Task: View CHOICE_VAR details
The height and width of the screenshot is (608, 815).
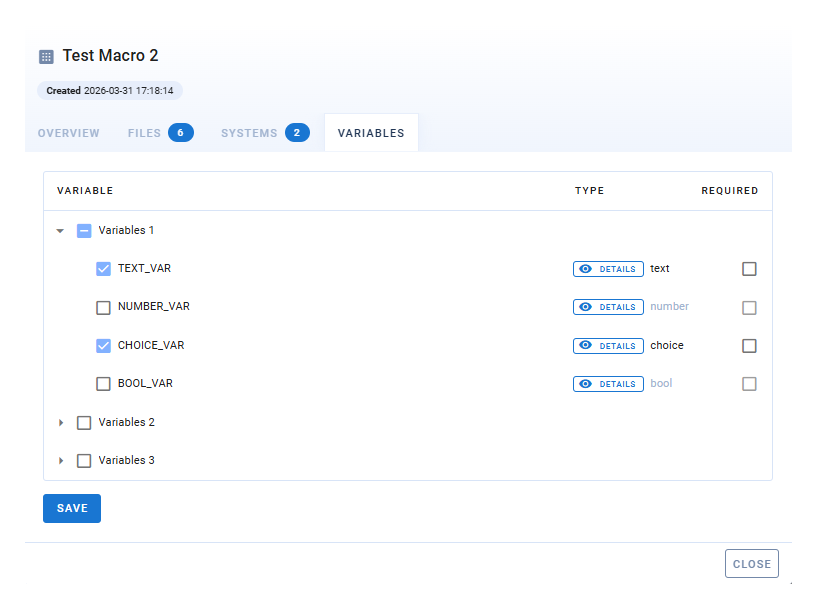Action: point(608,346)
